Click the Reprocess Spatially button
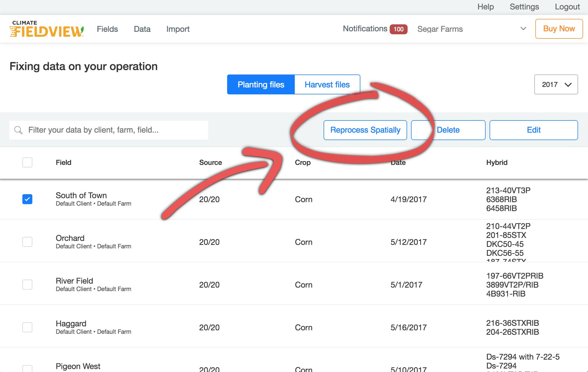 pos(365,130)
